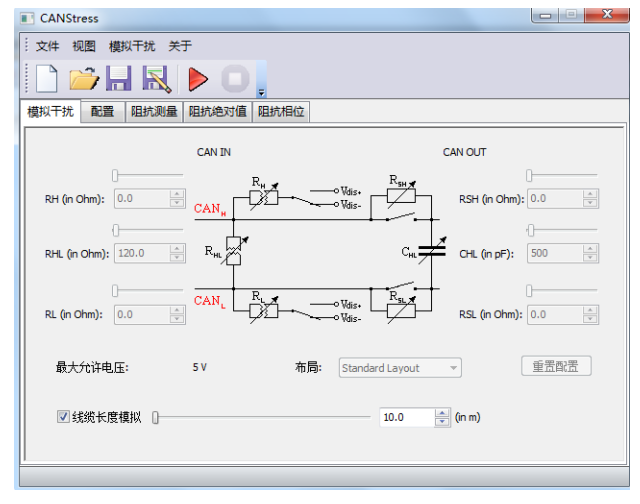Click the RSL resistor symbol in diagram
The image size is (640, 504).
coord(401,311)
